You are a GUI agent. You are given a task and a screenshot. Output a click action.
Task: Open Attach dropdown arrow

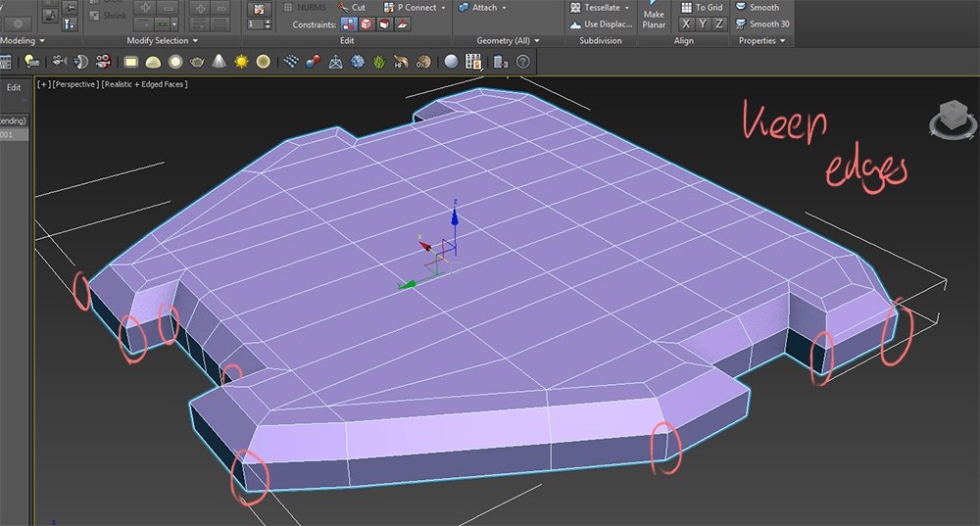pyautogui.click(x=505, y=8)
